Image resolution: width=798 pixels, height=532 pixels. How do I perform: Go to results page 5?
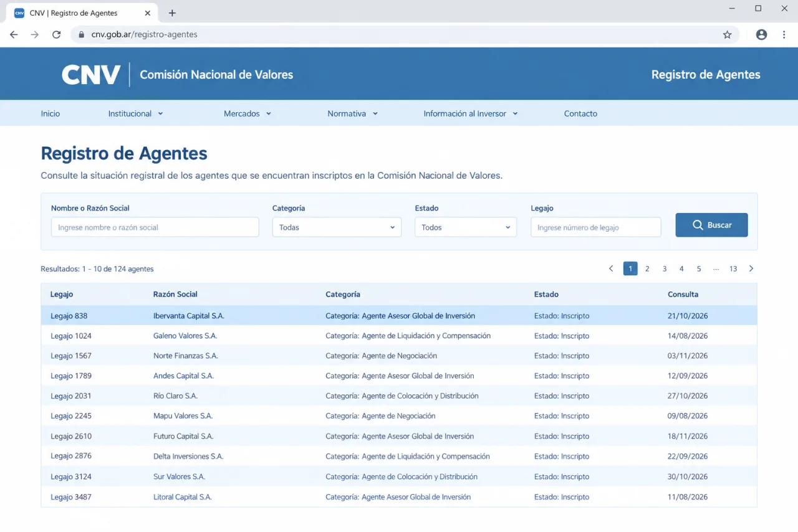coord(699,268)
